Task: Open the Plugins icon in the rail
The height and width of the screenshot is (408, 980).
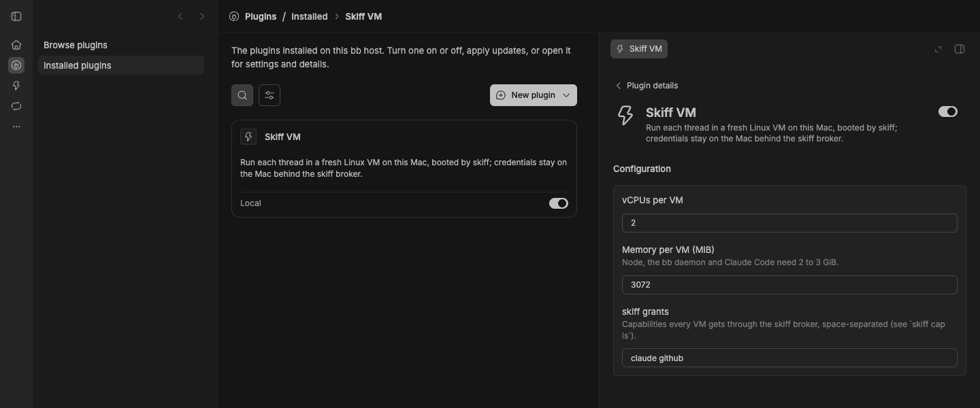Action: click(16, 65)
